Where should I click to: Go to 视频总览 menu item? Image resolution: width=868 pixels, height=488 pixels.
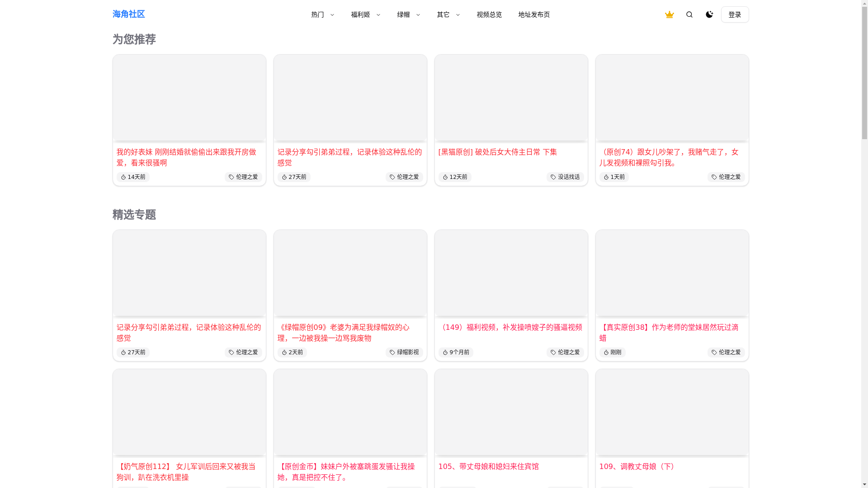pyautogui.click(x=489, y=14)
